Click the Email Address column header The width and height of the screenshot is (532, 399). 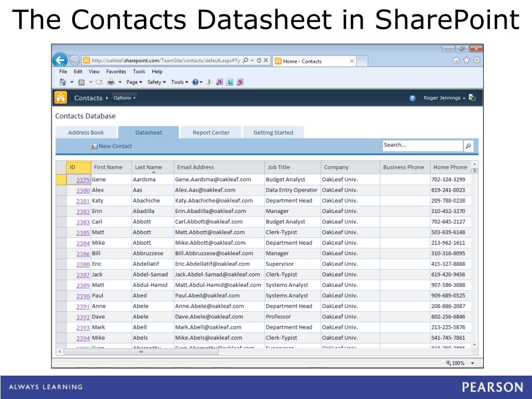point(219,167)
